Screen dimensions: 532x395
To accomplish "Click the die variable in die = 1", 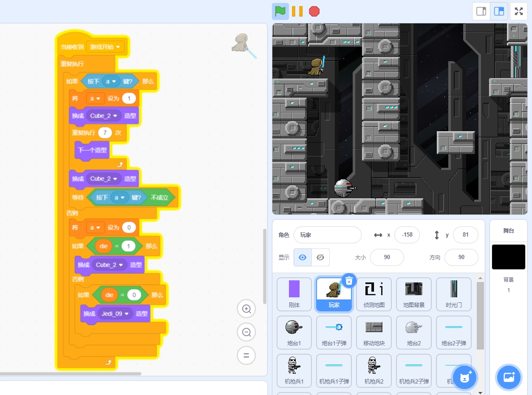I will point(104,246).
